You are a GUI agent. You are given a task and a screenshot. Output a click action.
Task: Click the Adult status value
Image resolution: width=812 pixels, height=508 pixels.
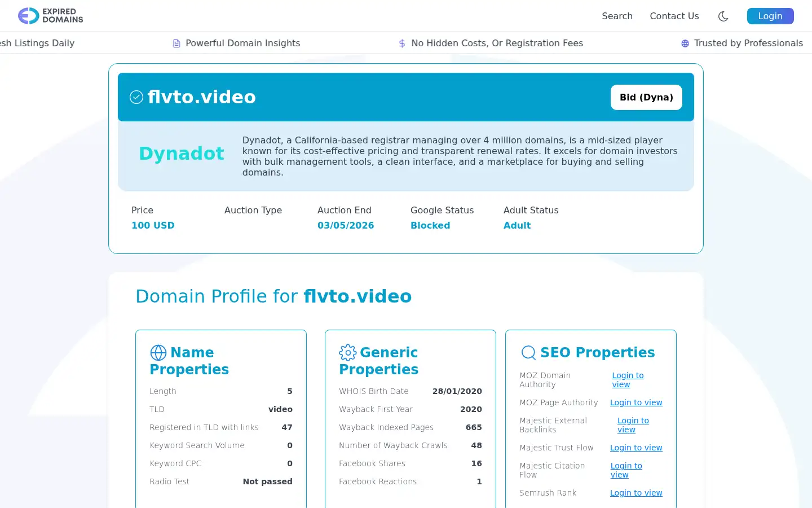pos(517,225)
